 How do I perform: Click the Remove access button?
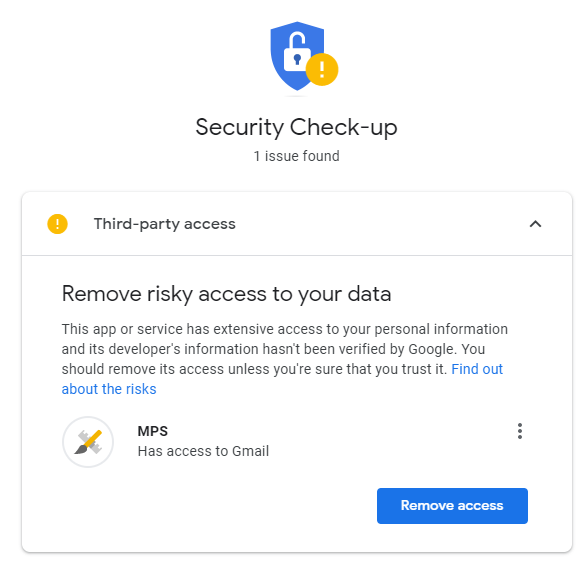452,506
